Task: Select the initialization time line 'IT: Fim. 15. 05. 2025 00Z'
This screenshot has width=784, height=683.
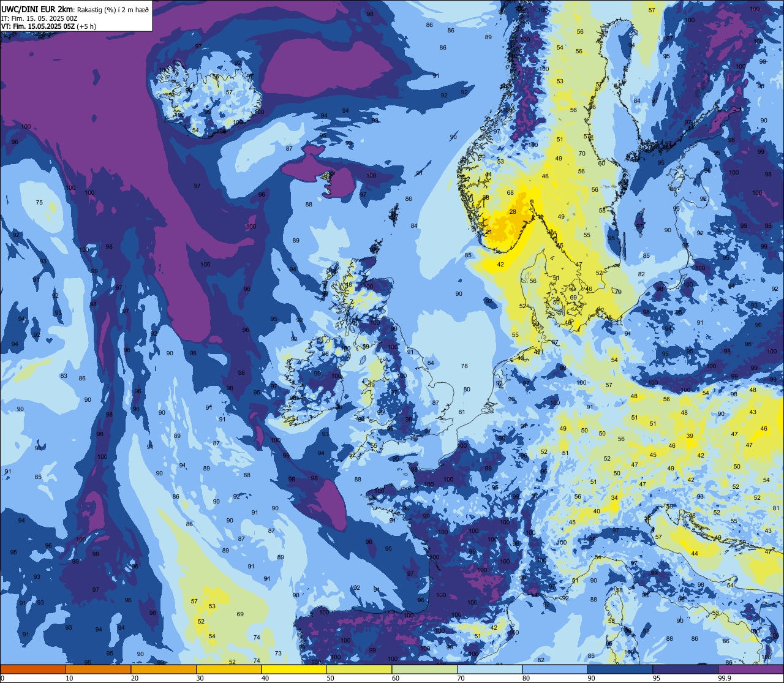Action: 39,18
